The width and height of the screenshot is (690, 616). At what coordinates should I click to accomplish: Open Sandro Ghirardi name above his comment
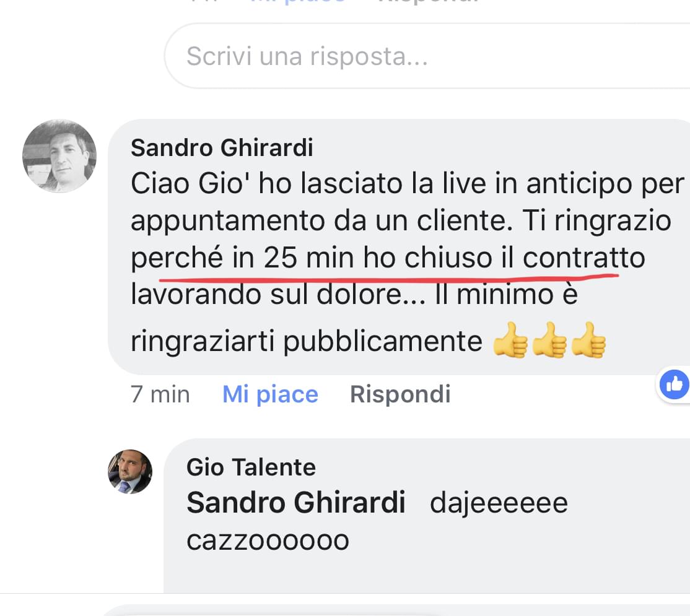(222, 147)
